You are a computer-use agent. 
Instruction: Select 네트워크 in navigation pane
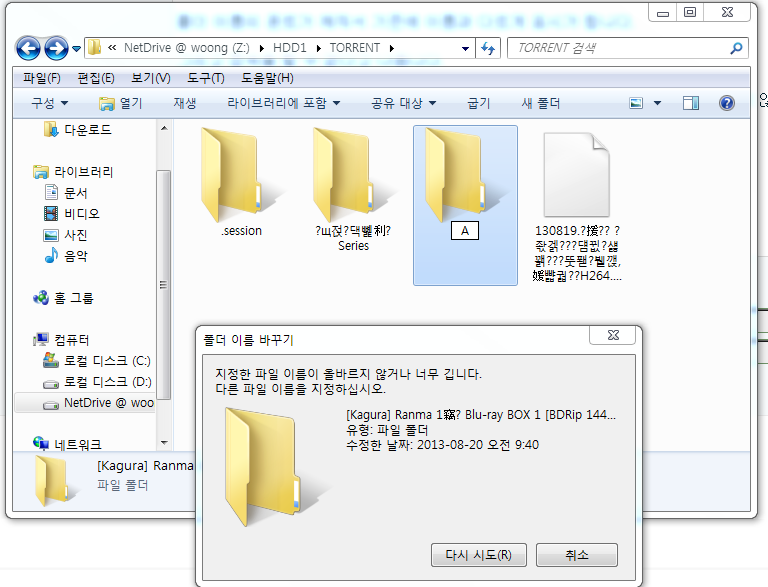coord(67,444)
